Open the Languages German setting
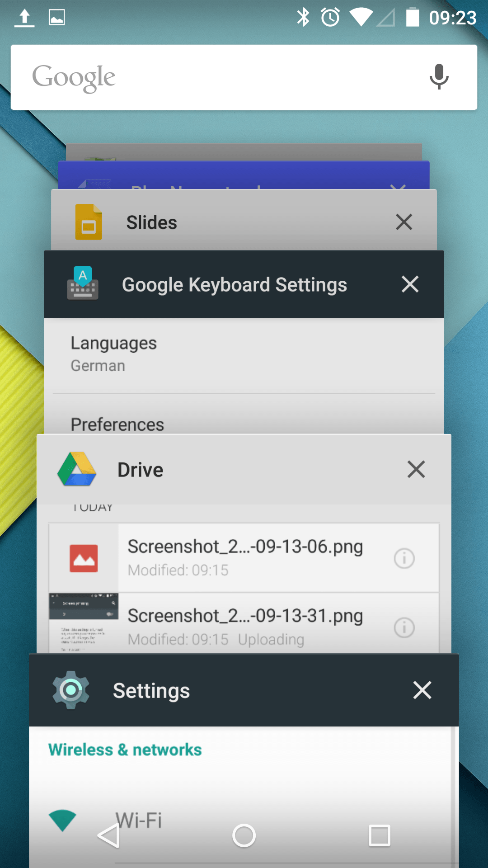 click(x=114, y=354)
